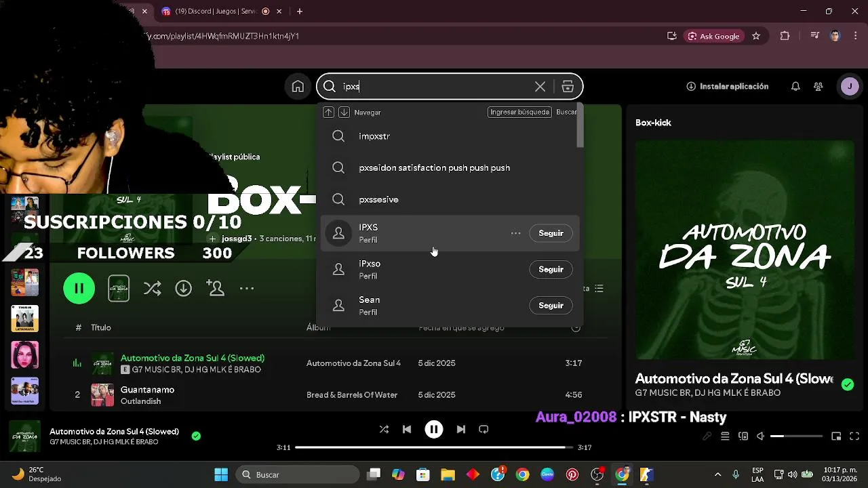
Task: Open album 'Automotivo da Zona Sul 4' in track list
Action: click(353, 363)
